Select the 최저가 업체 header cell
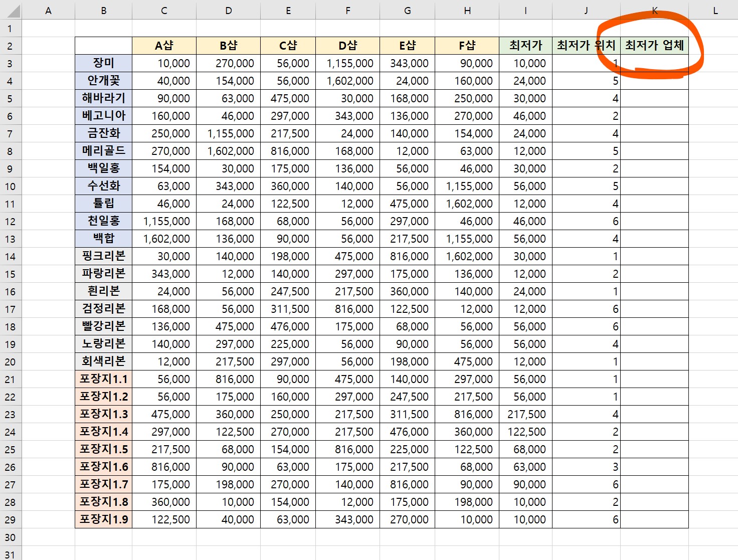Viewport: 738px width, 560px height. tap(654, 46)
